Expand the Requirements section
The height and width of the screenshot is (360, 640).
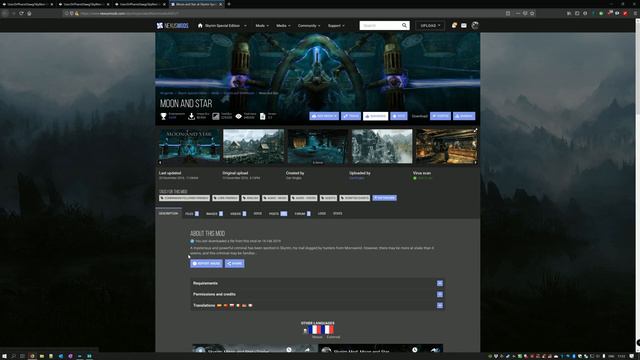(317, 283)
